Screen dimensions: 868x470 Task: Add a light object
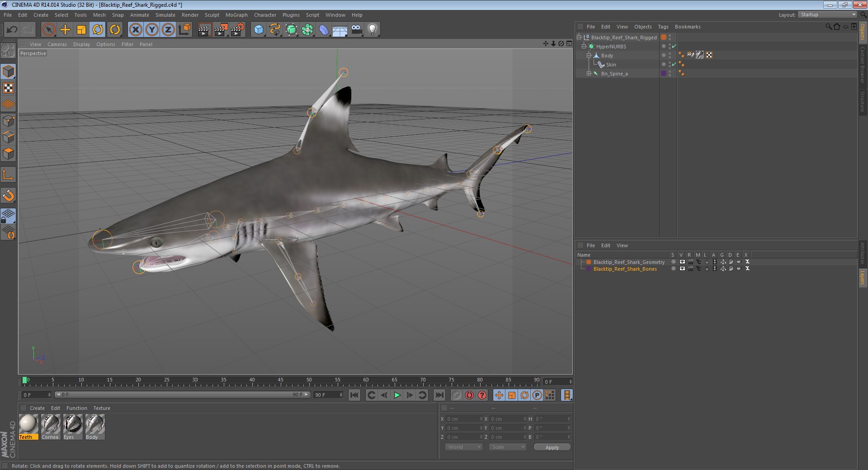click(x=373, y=30)
